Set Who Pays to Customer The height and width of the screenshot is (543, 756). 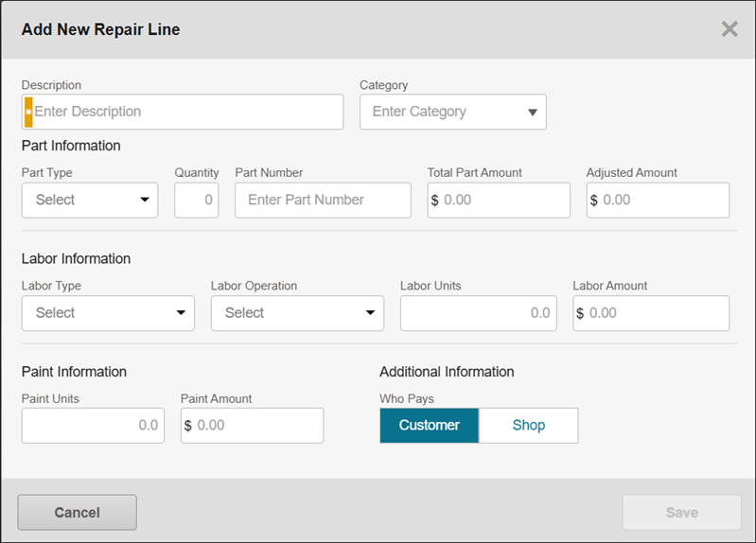(429, 426)
